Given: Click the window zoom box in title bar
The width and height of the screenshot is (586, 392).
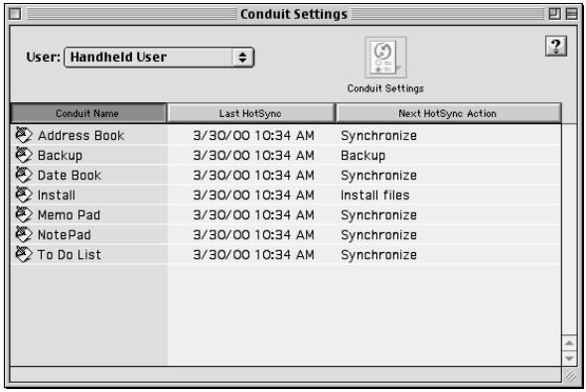Looking at the screenshot, I should (554, 14).
